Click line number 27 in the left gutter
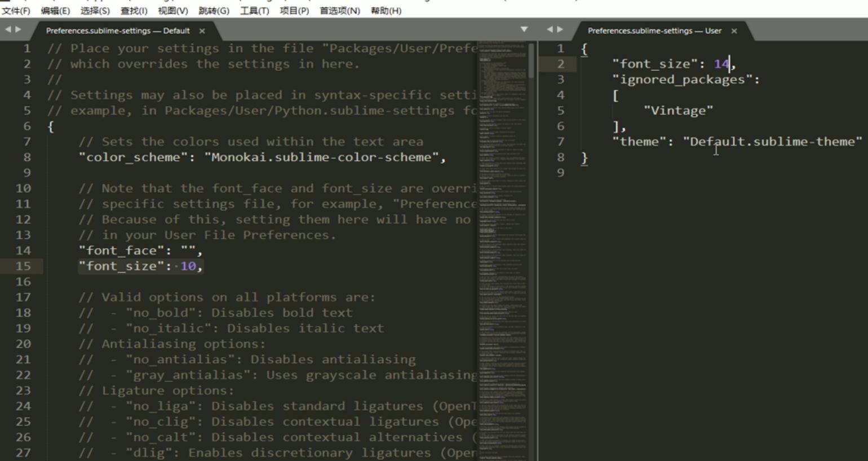Viewport: 868px width, 461px height. tap(23, 453)
